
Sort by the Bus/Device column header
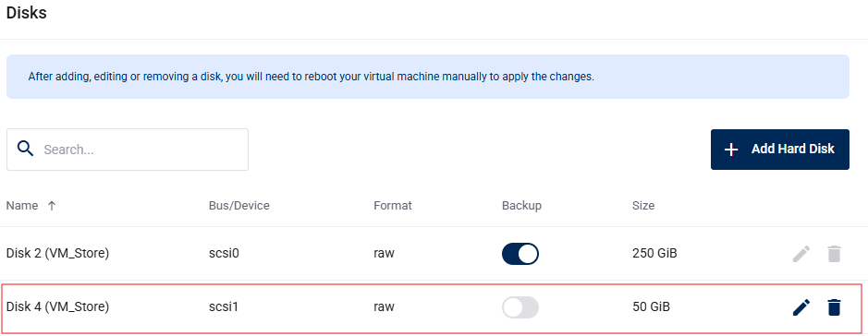239,206
